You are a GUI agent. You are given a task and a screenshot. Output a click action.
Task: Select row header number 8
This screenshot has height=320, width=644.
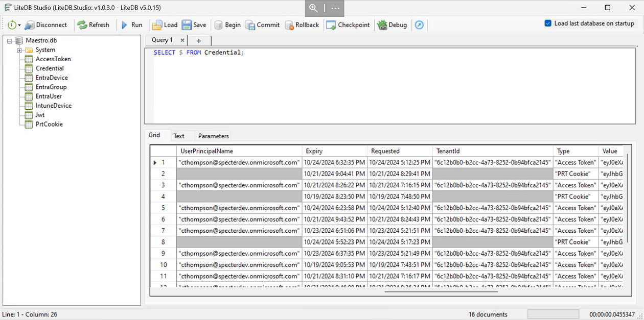point(163,242)
